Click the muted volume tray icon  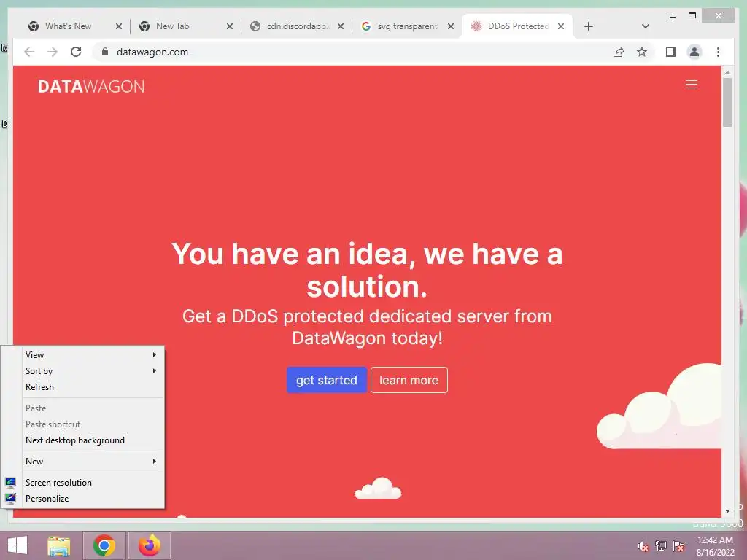[643, 546]
